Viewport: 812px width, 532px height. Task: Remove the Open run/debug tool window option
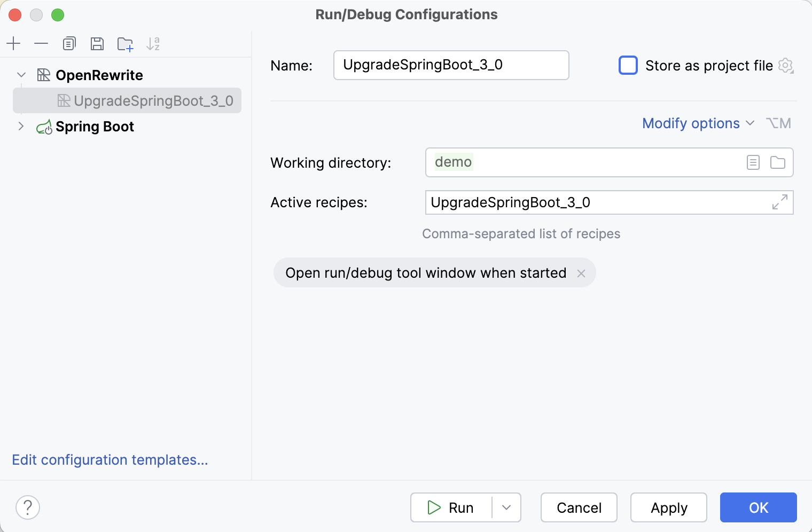pos(581,273)
